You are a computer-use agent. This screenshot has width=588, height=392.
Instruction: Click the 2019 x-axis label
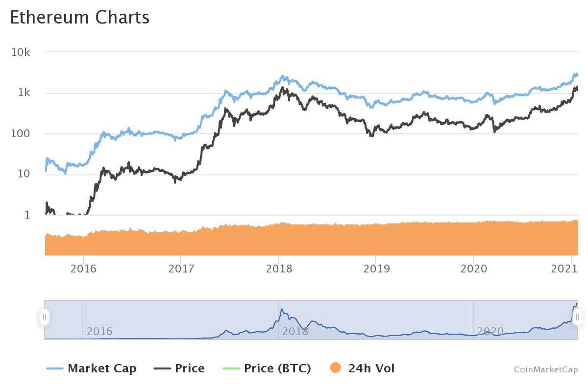point(376,269)
